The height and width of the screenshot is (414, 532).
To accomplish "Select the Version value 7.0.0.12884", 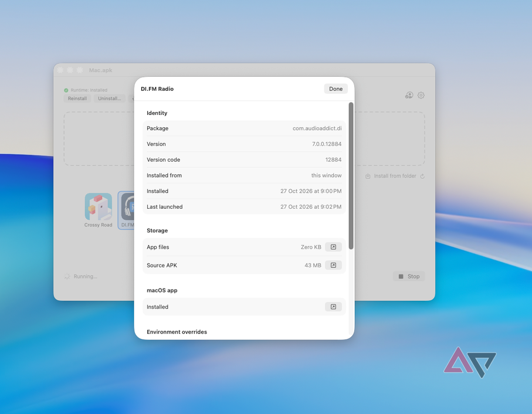I will click(x=327, y=144).
